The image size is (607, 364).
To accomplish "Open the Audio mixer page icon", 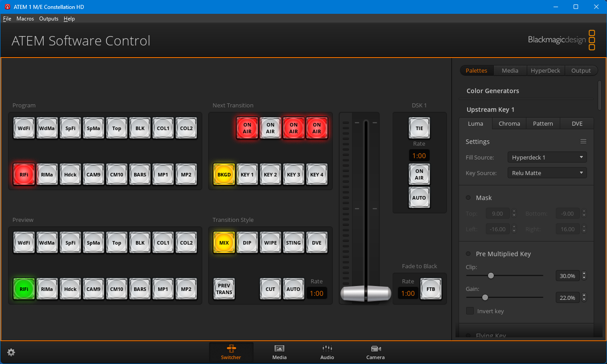I will (327, 352).
